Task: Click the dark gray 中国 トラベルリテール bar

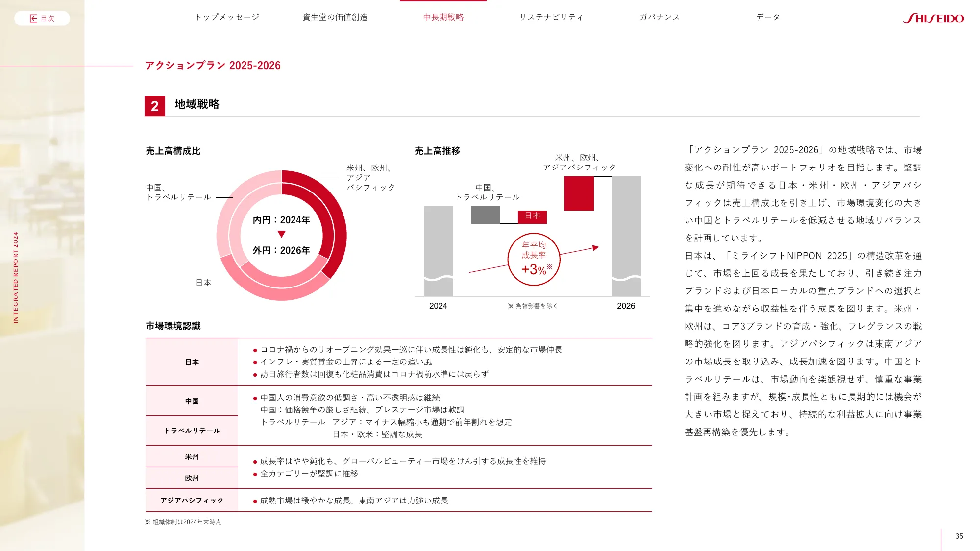Action: (x=485, y=215)
